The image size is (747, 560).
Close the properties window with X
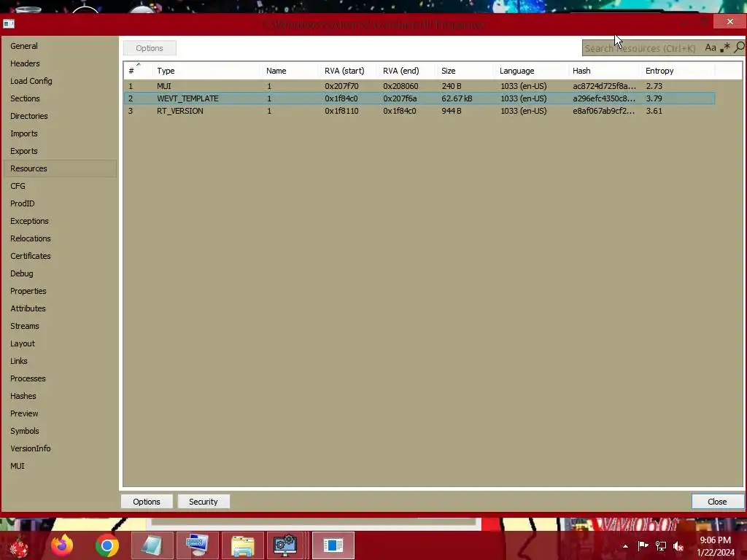pos(729,21)
